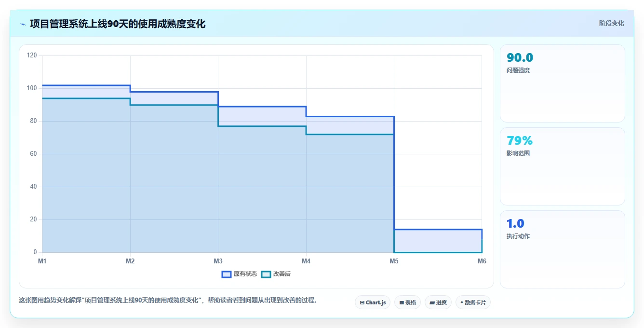Click the 79% value

(520, 141)
